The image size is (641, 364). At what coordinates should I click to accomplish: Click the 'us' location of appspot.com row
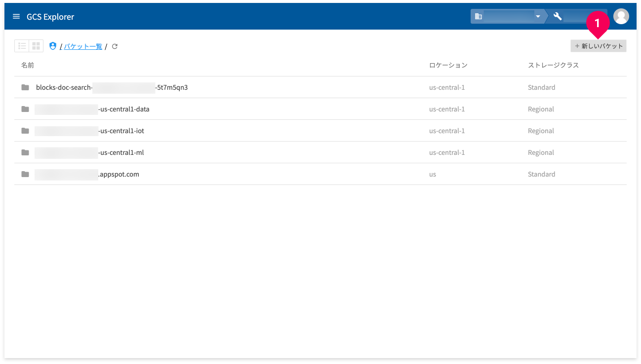click(433, 174)
